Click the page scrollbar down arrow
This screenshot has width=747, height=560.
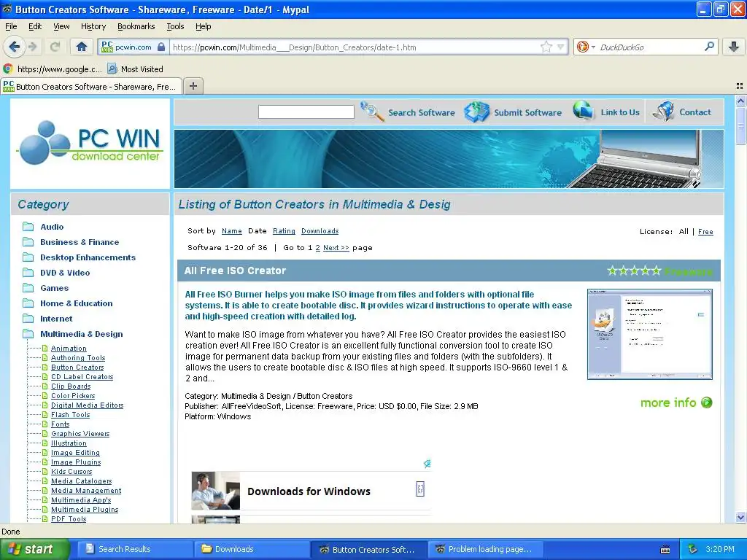pyautogui.click(x=740, y=517)
